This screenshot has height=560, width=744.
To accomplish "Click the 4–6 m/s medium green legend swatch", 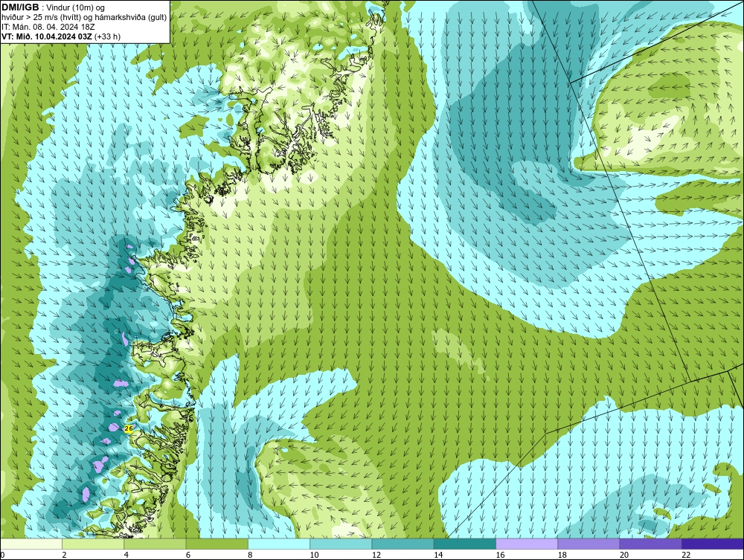I will coord(155,544).
